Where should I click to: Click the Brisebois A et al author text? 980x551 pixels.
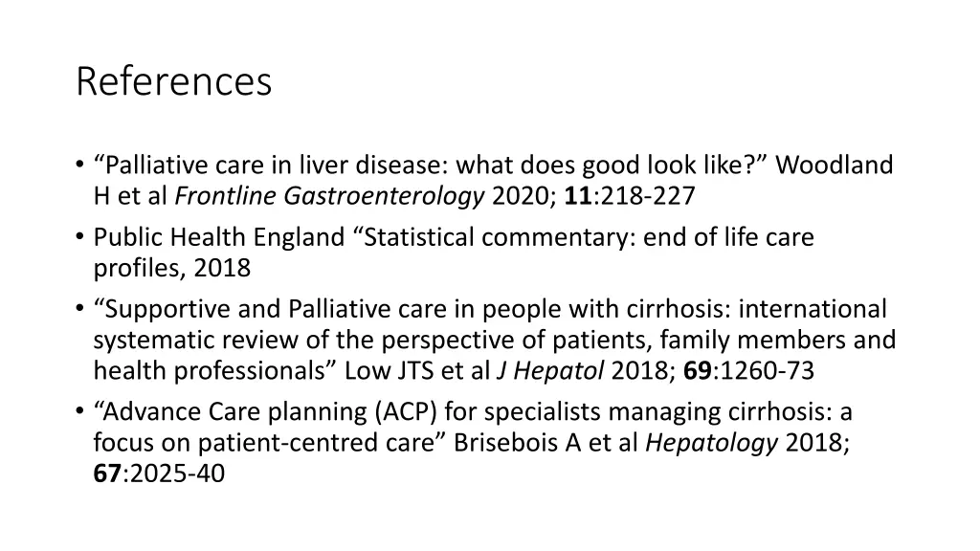click(x=545, y=443)
